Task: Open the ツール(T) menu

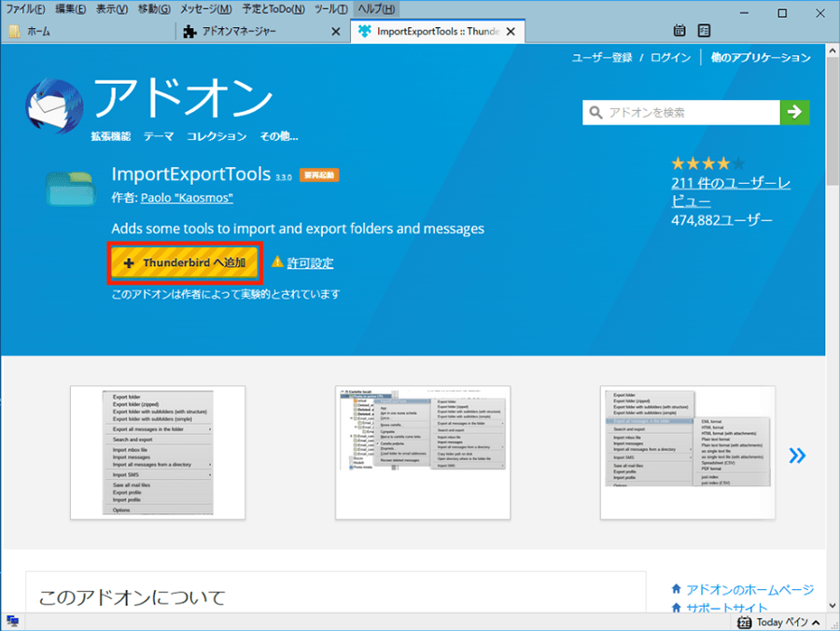Action: point(330,9)
